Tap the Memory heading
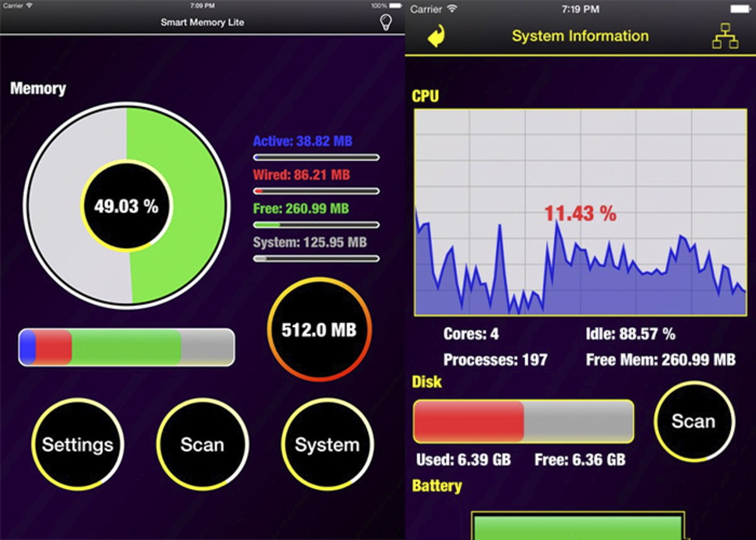The image size is (756, 540). pos(38,88)
